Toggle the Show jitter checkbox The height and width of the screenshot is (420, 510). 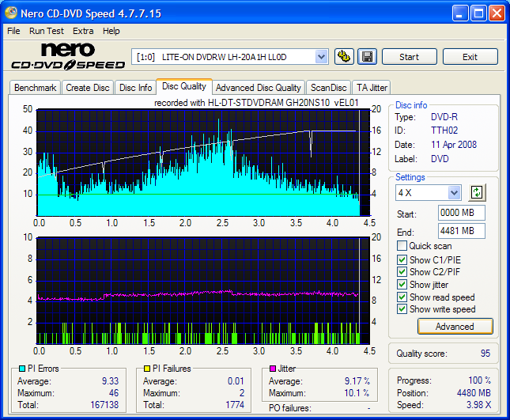coord(402,284)
